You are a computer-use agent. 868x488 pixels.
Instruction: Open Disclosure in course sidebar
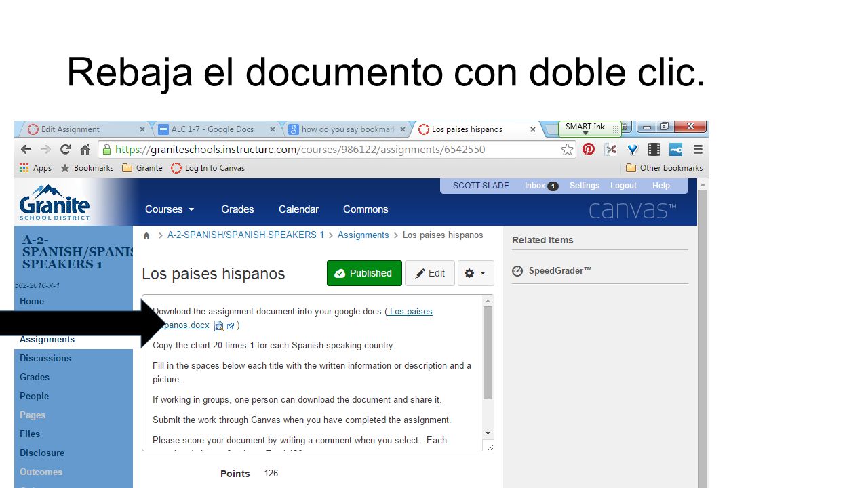[42, 453]
